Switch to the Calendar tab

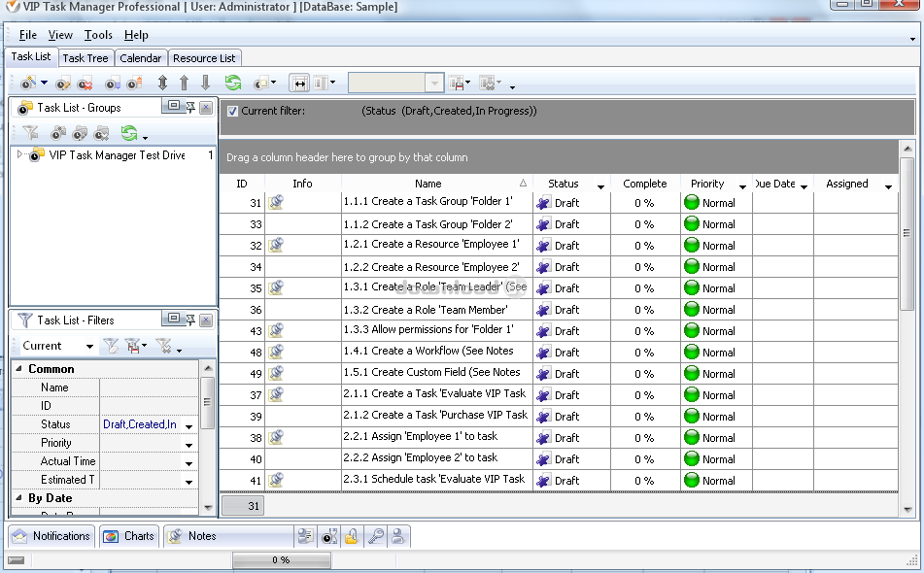(140, 57)
